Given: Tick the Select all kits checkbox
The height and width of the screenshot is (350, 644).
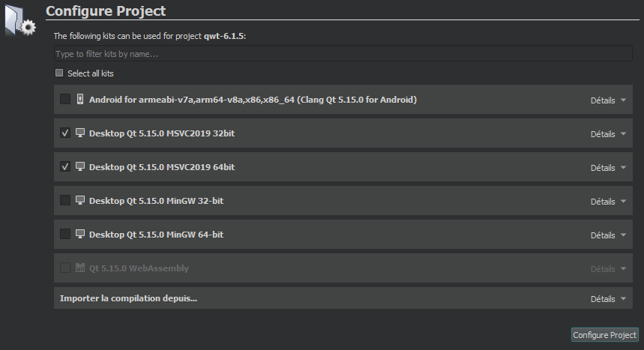Looking at the screenshot, I should coord(59,73).
